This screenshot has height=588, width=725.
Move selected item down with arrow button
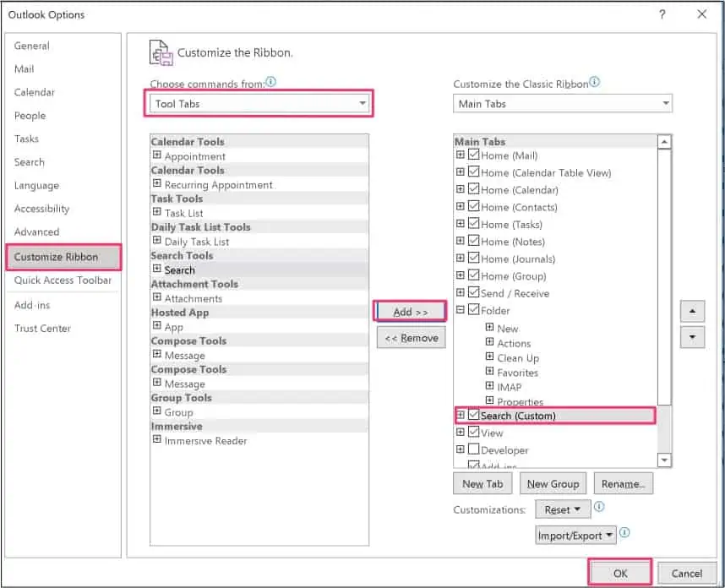coord(692,337)
